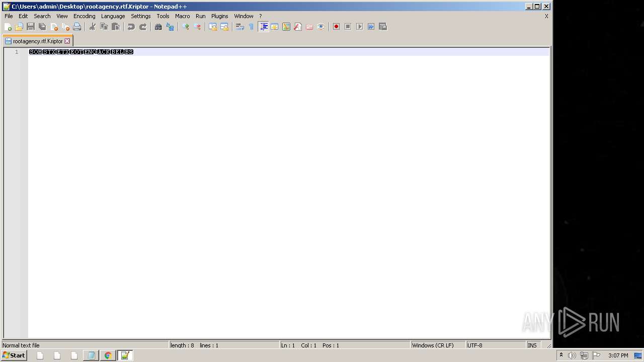Open the View menu

[x=62, y=16]
